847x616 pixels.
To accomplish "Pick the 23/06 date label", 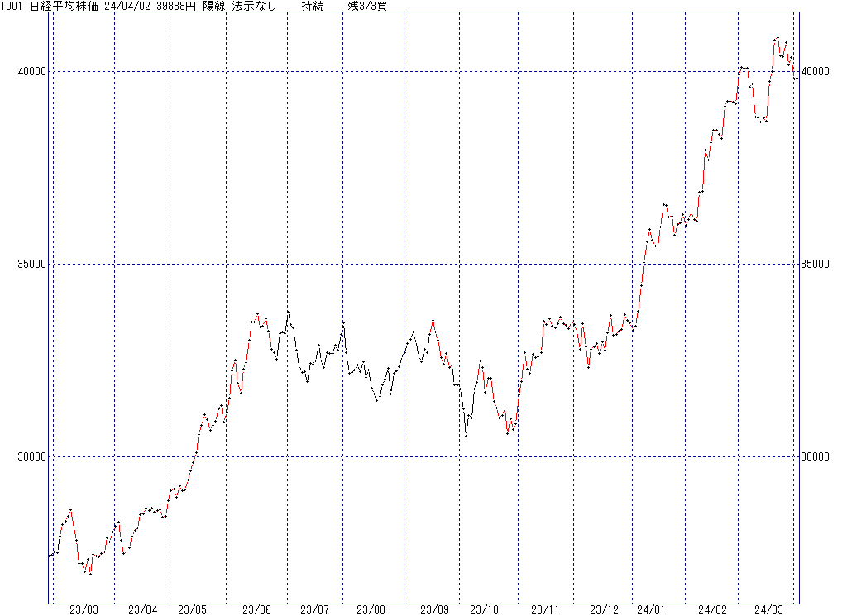I will pos(256,609).
